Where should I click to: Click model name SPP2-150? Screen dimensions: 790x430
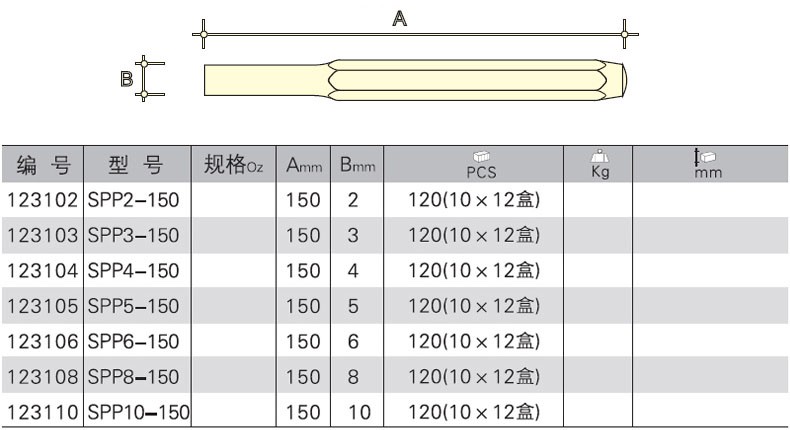(133, 200)
